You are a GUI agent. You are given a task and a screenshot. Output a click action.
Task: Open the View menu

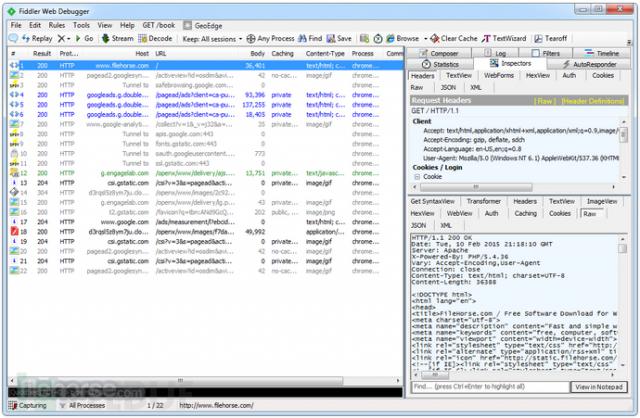pyautogui.click(x=104, y=25)
